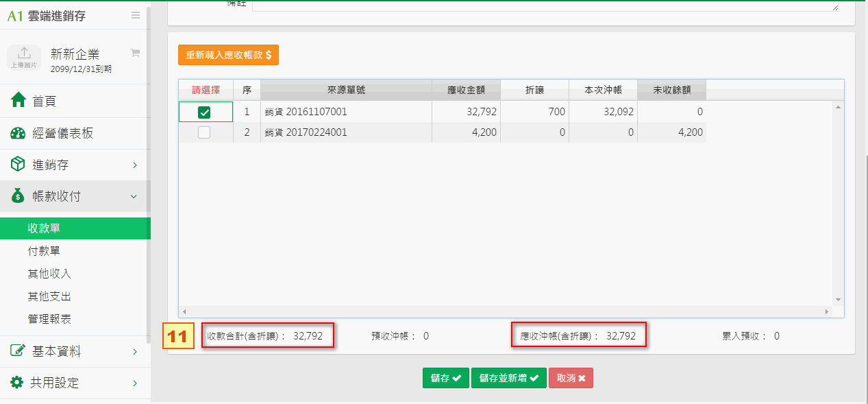Collapse the 帳款收付 menu chevron
This screenshot has height=404, width=868.
click(x=134, y=197)
